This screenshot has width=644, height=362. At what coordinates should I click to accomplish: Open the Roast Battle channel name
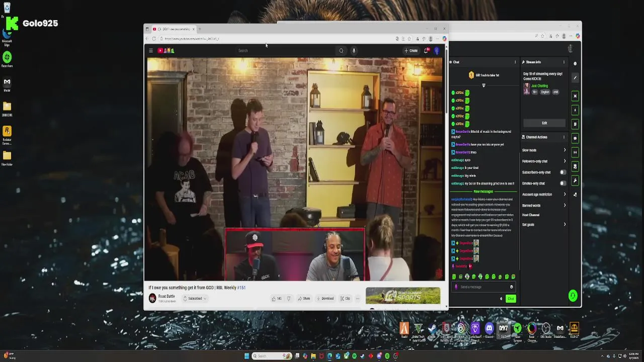pos(167,296)
